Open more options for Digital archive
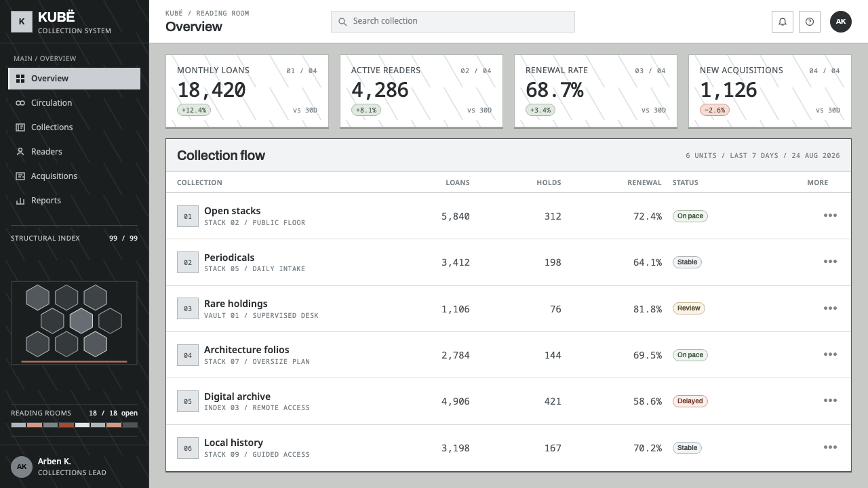The image size is (868, 488). 830,401
